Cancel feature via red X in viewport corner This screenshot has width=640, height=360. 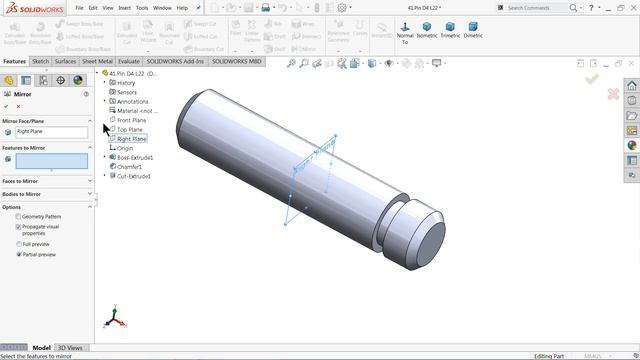pyautogui.click(x=613, y=94)
